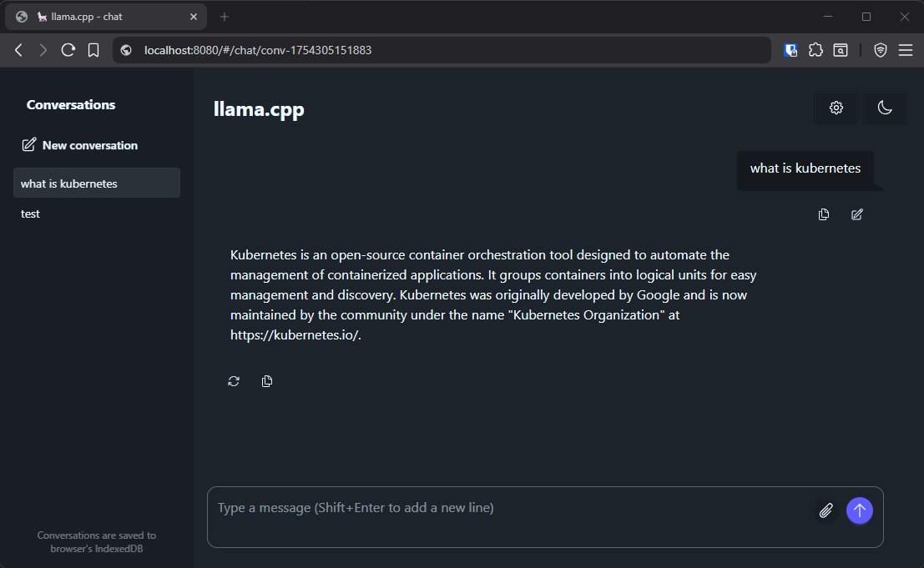Image resolution: width=924 pixels, height=568 pixels.
Task: Open the 'test' conversation
Action: coord(97,214)
